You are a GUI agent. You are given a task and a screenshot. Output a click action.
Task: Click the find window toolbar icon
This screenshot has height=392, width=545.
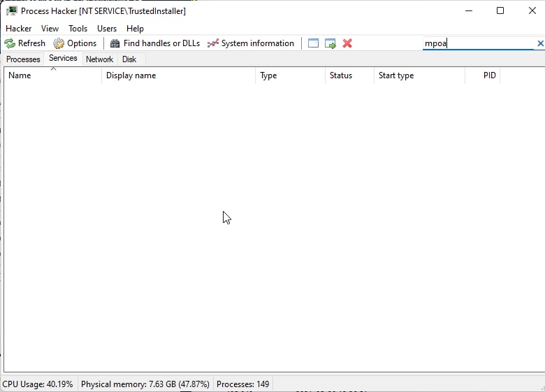(313, 43)
